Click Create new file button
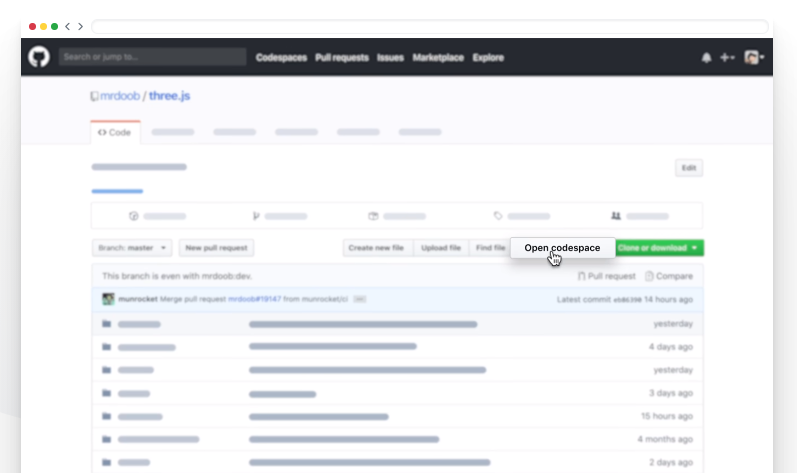 tap(376, 248)
